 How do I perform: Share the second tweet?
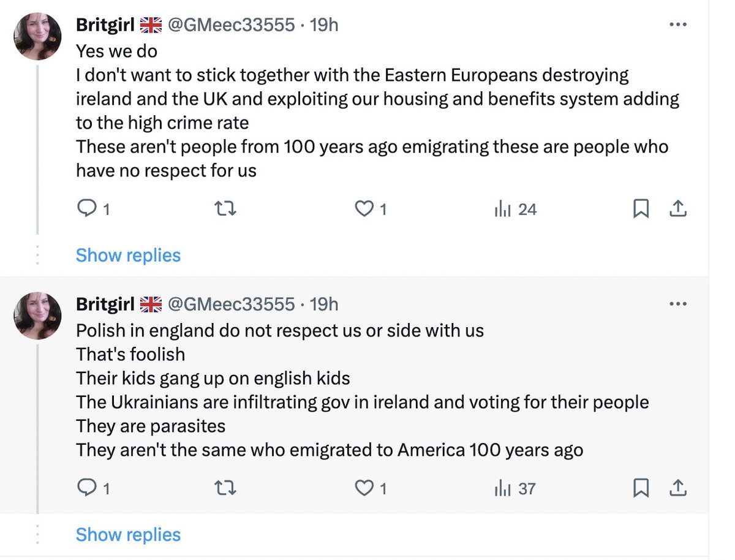pos(677,488)
